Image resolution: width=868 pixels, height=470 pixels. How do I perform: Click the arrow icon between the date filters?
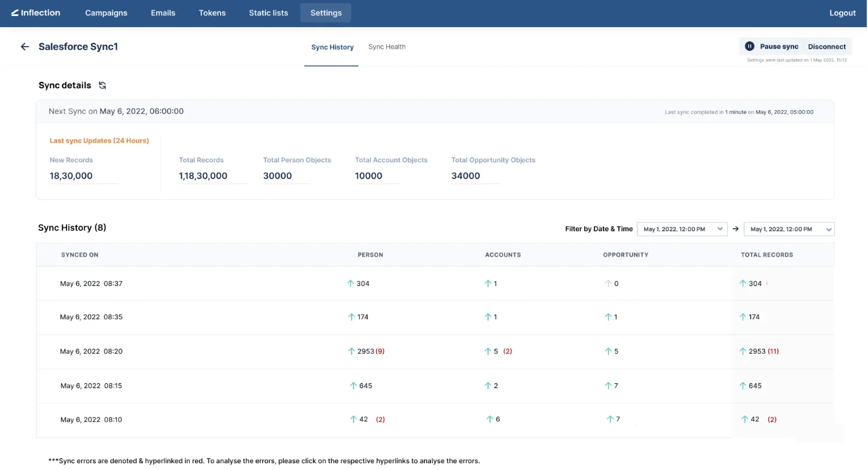735,228
